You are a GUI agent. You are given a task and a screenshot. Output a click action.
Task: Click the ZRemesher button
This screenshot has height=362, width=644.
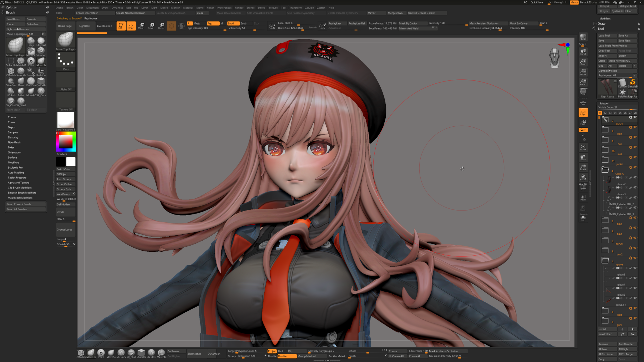click(x=194, y=354)
